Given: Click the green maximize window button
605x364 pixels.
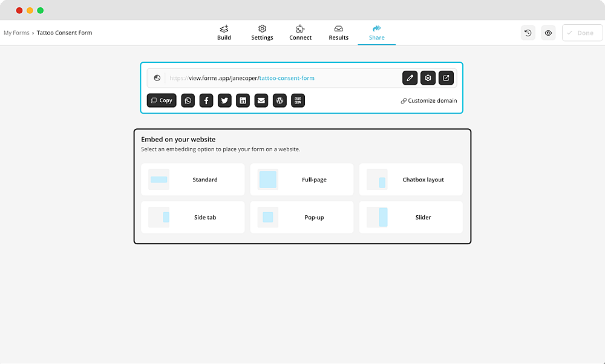Looking at the screenshot, I should [x=40, y=10].
